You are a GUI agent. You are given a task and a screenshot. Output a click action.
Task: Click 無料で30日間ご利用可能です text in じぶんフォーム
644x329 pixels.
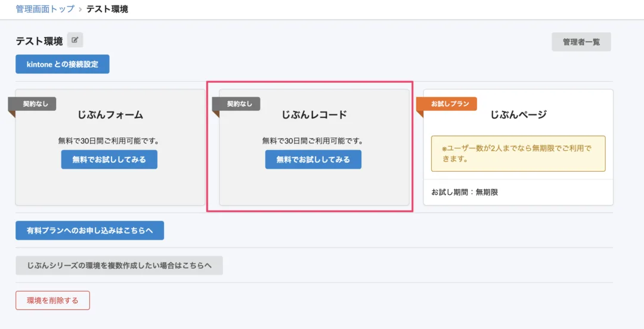(x=109, y=141)
